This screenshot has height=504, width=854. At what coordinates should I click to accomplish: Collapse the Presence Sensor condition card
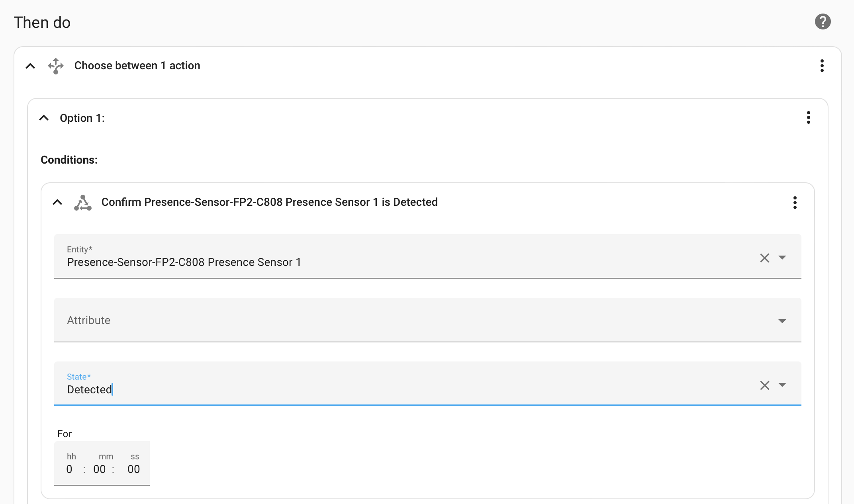57,202
